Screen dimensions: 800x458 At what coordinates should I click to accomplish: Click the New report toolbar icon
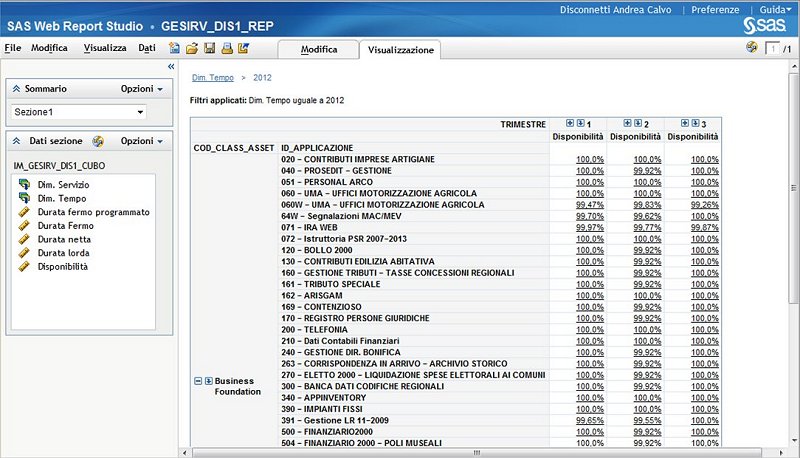point(174,48)
